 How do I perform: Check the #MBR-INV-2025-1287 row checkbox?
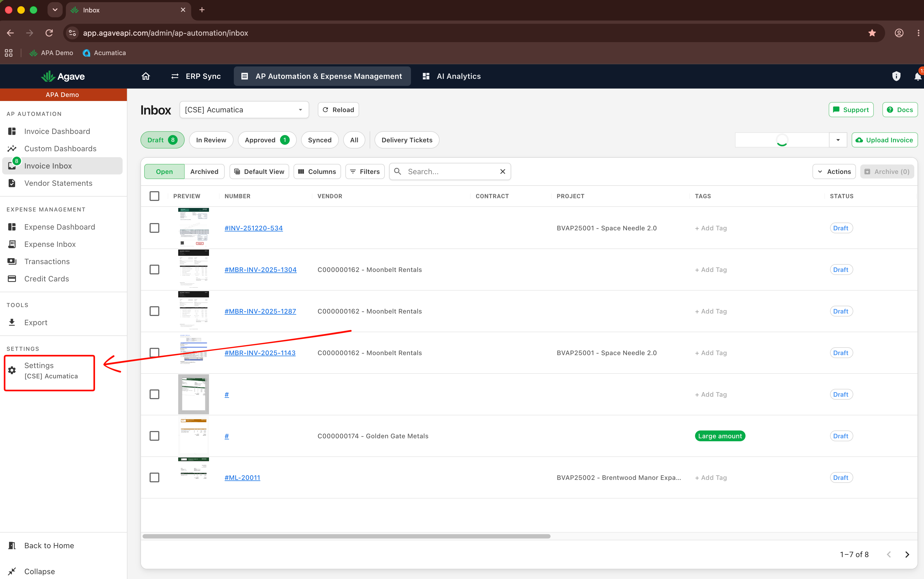pos(154,311)
